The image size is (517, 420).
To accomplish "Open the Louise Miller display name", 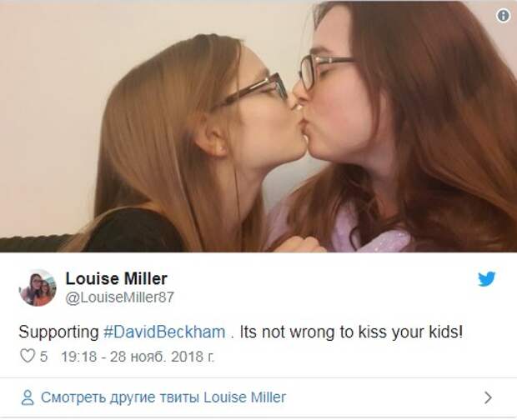I will coord(117,278).
